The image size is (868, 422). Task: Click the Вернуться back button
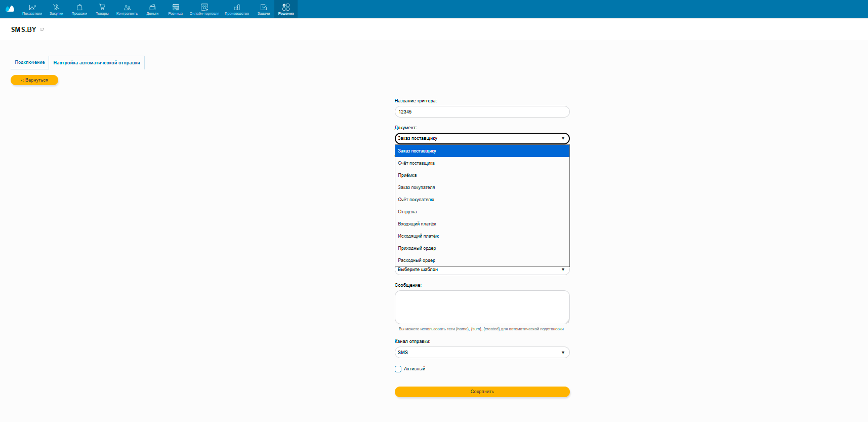34,80
